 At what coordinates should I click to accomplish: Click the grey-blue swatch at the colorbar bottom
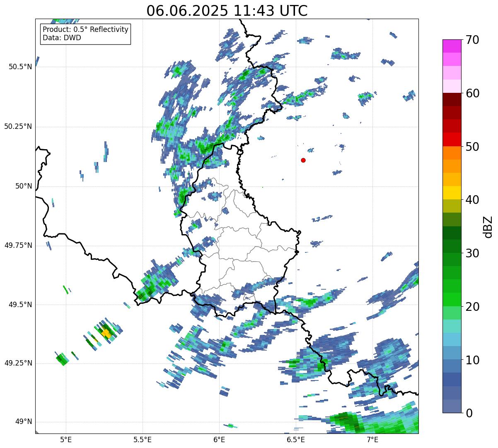(452, 406)
